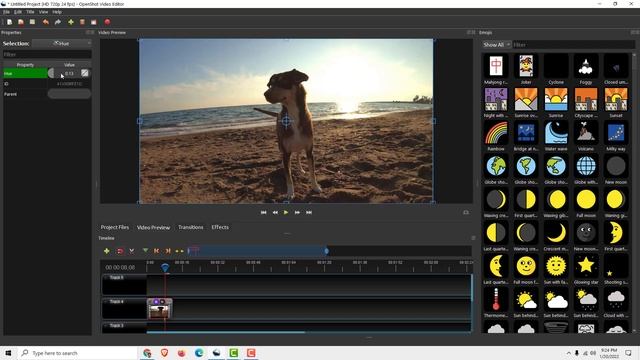Image resolution: width=640 pixels, height=360 pixels.
Task: Open the Track 5 menu arrow
Action: click(106, 278)
